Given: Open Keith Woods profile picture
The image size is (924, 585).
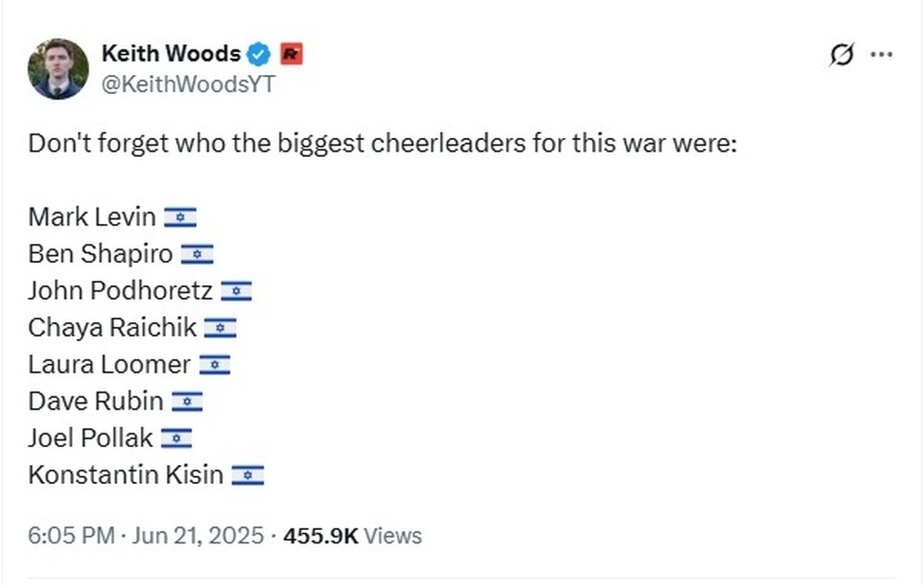Looking at the screenshot, I should (x=59, y=69).
